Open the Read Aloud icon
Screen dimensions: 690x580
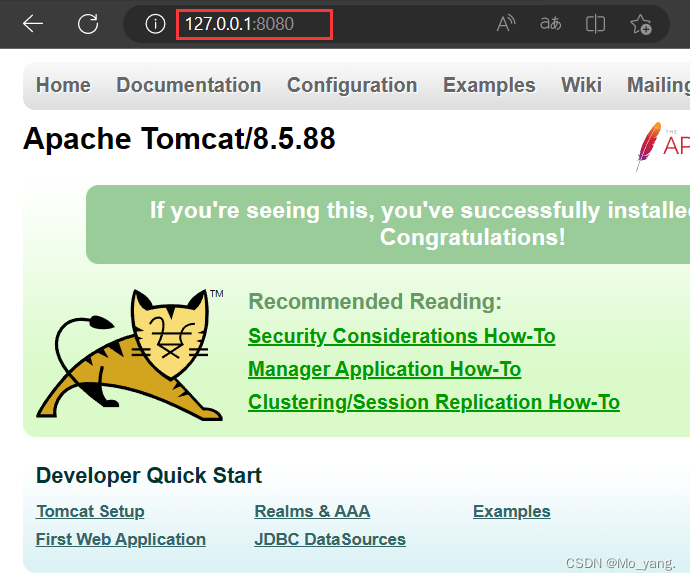click(x=506, y=24)
